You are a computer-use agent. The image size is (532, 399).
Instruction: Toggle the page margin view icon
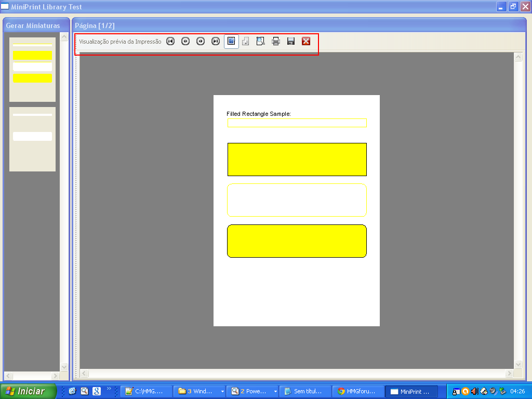pyautogui.click(x=245, y=41)
